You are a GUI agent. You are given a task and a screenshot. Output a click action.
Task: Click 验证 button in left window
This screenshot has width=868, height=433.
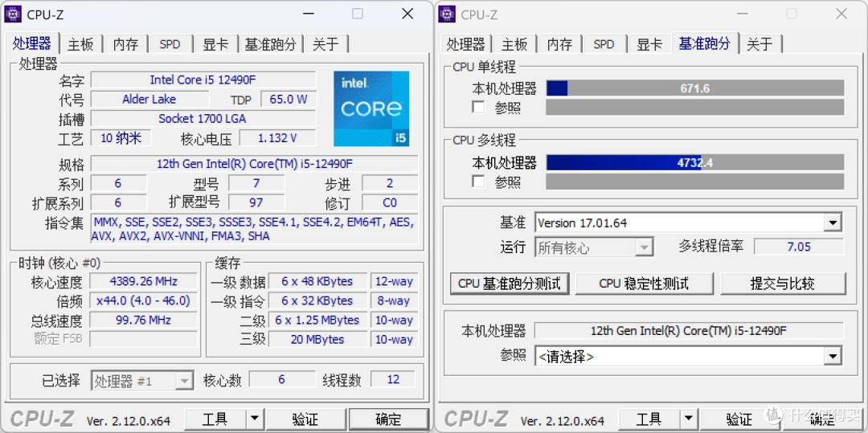tap(305, 419)
